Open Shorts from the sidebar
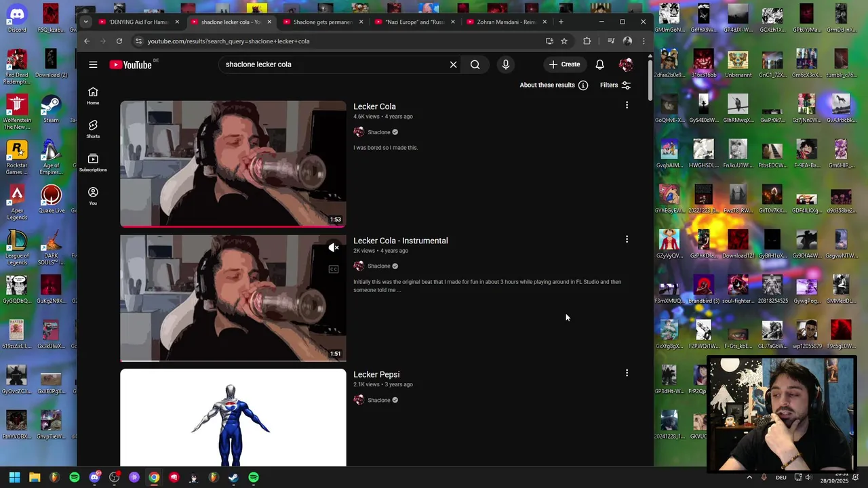Screen dimensions: 868x488 point(93,129)
